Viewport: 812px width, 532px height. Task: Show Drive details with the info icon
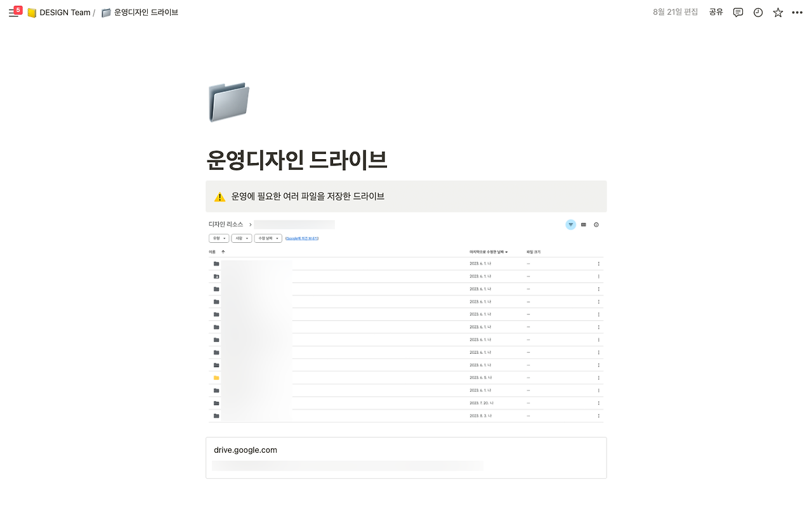tap(596, 224)
